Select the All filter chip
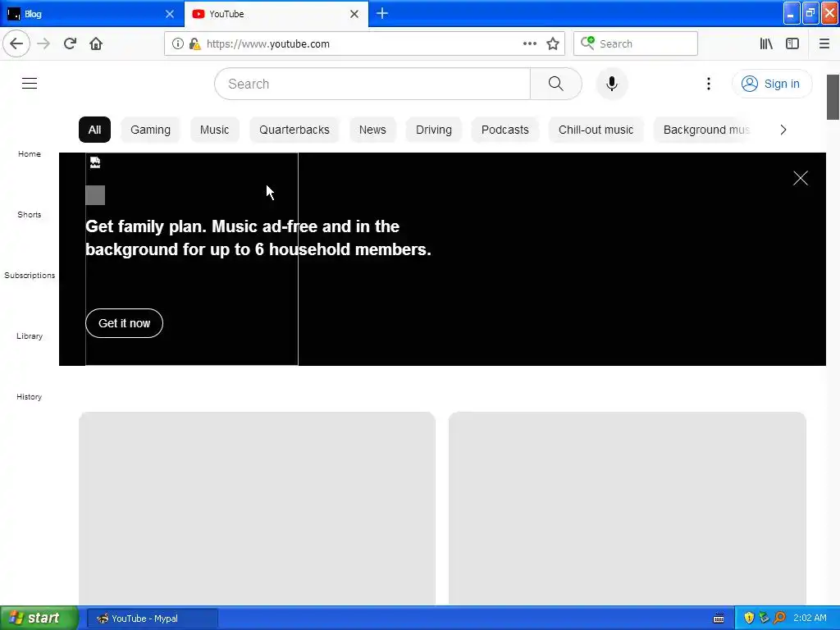This screenshot has height=630, width=840. tap(94, 130)
